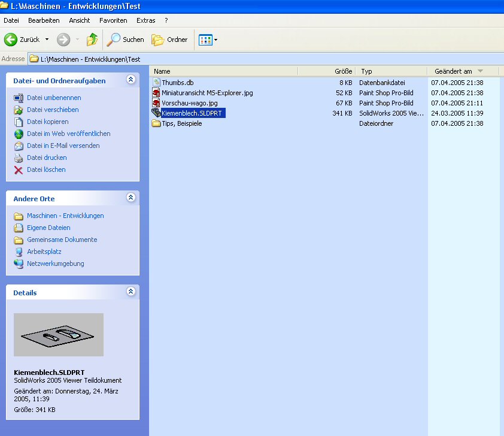
Task: Select the Vorschau-wago.jpg file icon
Action: [157, 103]
